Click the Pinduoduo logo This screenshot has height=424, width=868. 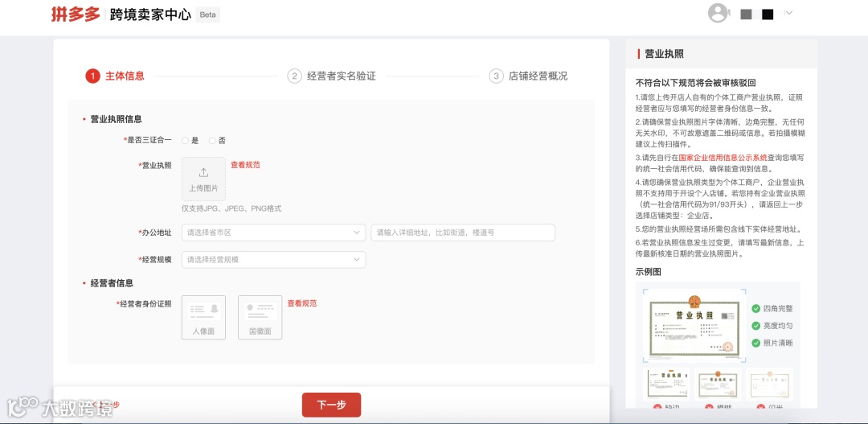click(76, 14)
